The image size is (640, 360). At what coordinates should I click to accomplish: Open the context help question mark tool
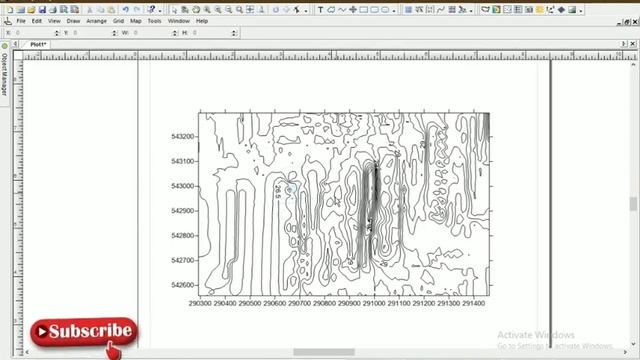pyautogui.click(x=151, y=9)
